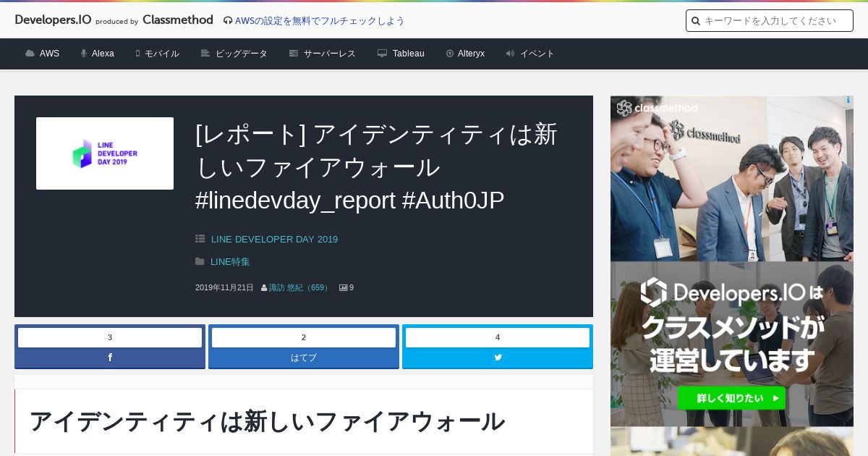This screenshot has height=456, width=868.
Task: Open the Alexa menu item
Action: click(103, 54)
